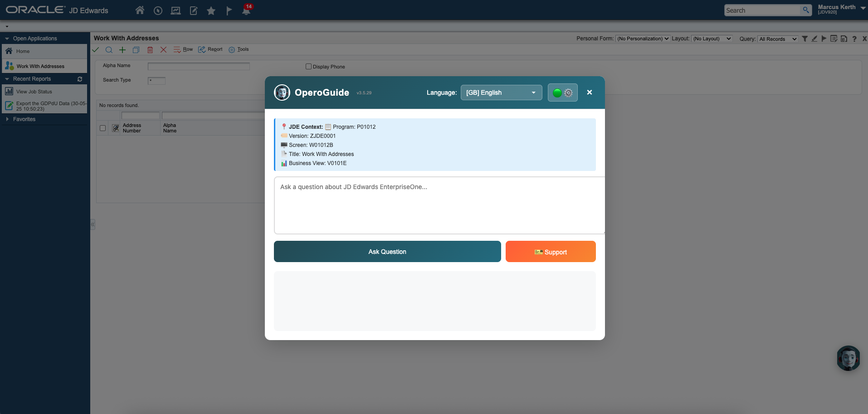
Task: Click the Ask Question button
Action: pyautogui.click(x=387, y=251)
